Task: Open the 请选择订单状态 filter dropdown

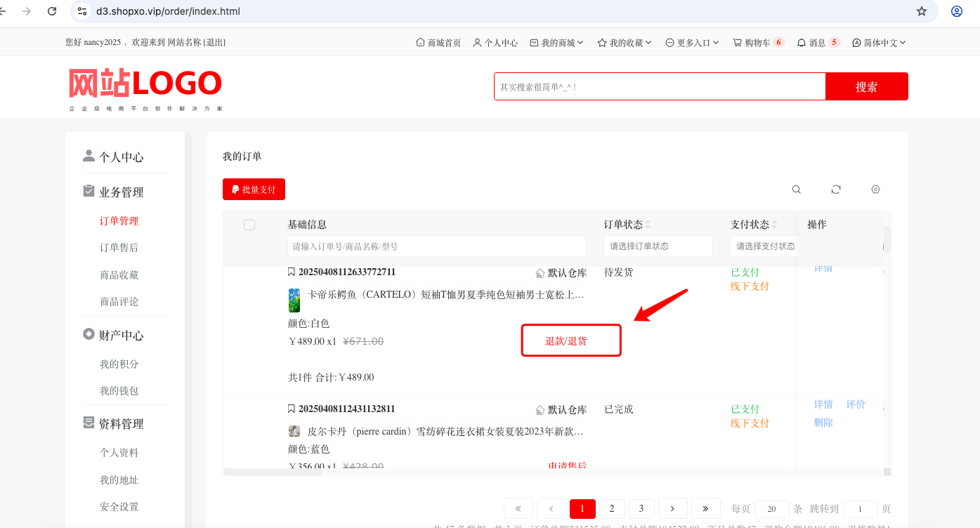Action: pos(658,246)
